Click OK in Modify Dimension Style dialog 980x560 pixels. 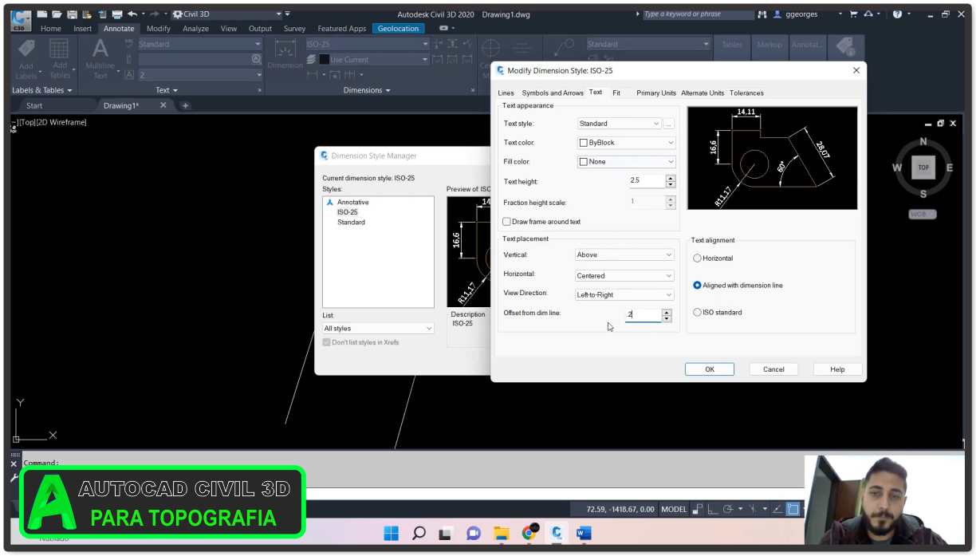[x=710, y=369]
